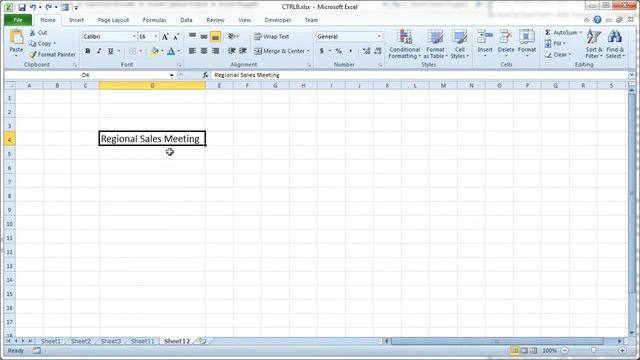Open Conditional Formatting menu
640x360 pixels.
(404, 44)
